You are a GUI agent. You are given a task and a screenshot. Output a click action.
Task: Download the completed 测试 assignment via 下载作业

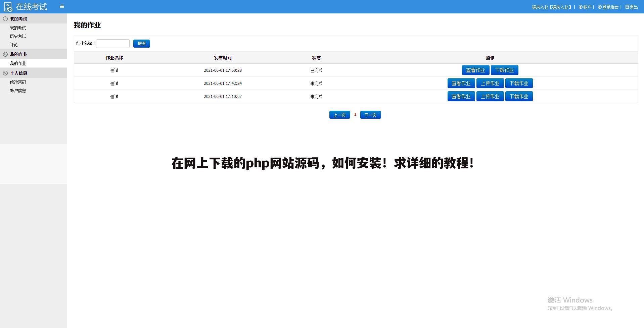(505, 70)
